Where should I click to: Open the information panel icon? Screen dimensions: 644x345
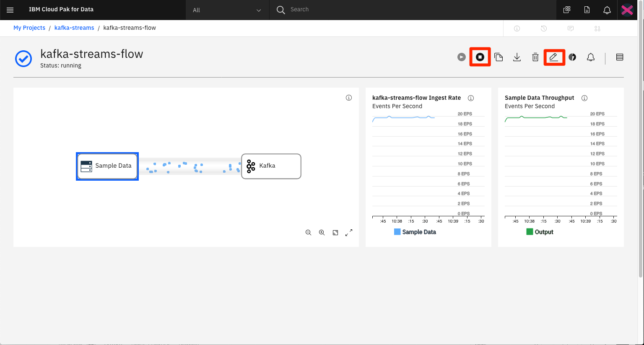point(517,29)
